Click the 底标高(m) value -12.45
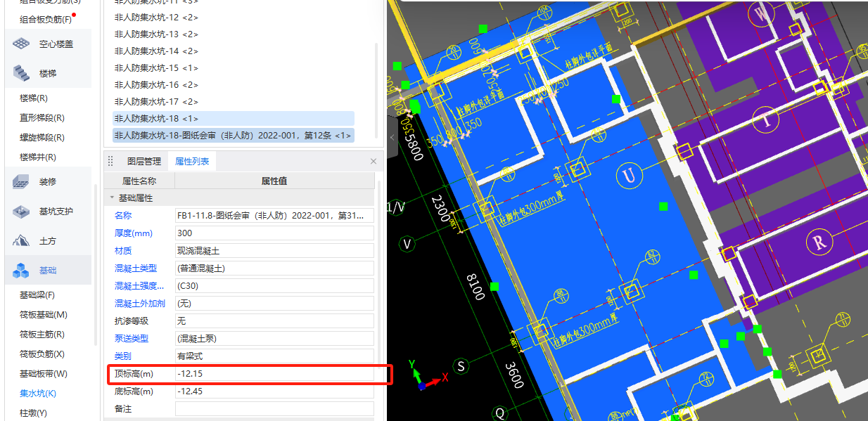The height and width of the screenshot is (421, 868). [x=274, y=391]
